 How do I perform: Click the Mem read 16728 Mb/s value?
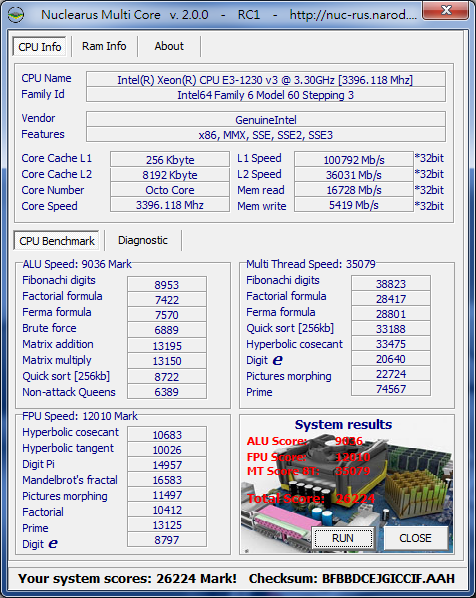pyautogui.click(x=354, y=190)
